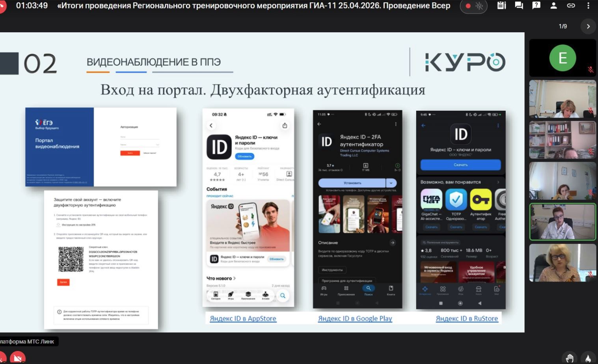Image resolution: width=598 pixels, height=364 pixels.
Task: Show the participants list
Action: [553, 6]
